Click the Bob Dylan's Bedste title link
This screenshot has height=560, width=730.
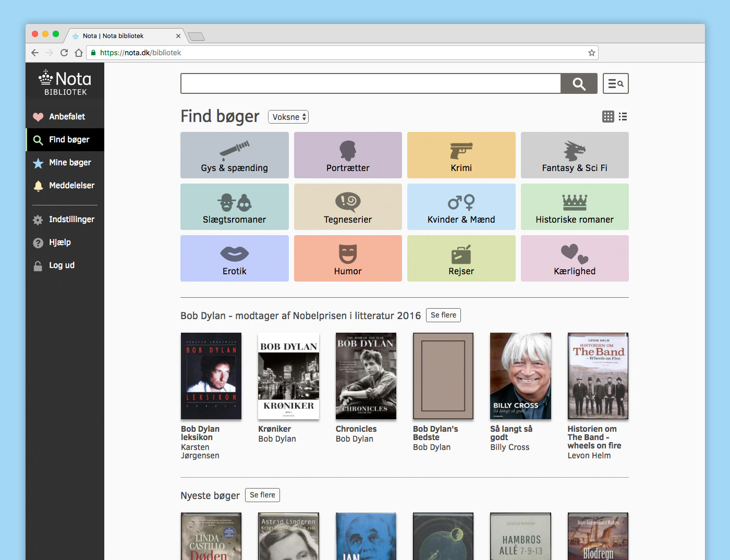435,433
